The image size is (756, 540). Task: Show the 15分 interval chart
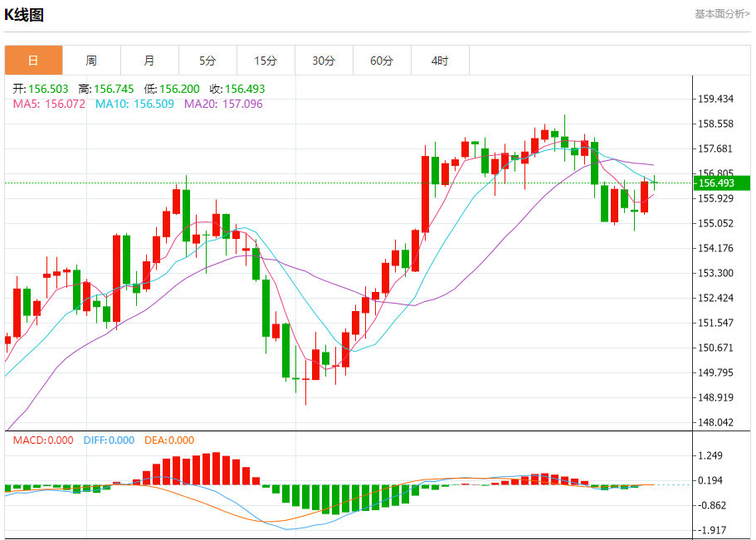pyautogui.click(x=266, y=61)
